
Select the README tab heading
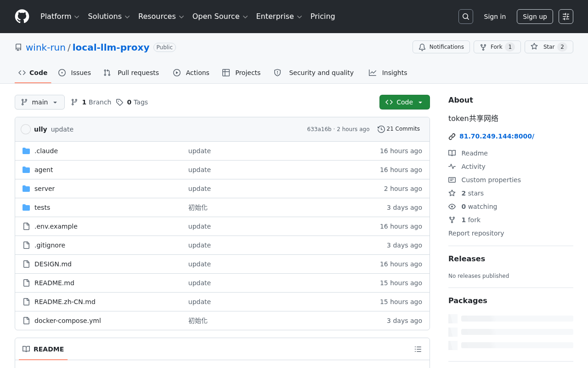coord(43,349)
